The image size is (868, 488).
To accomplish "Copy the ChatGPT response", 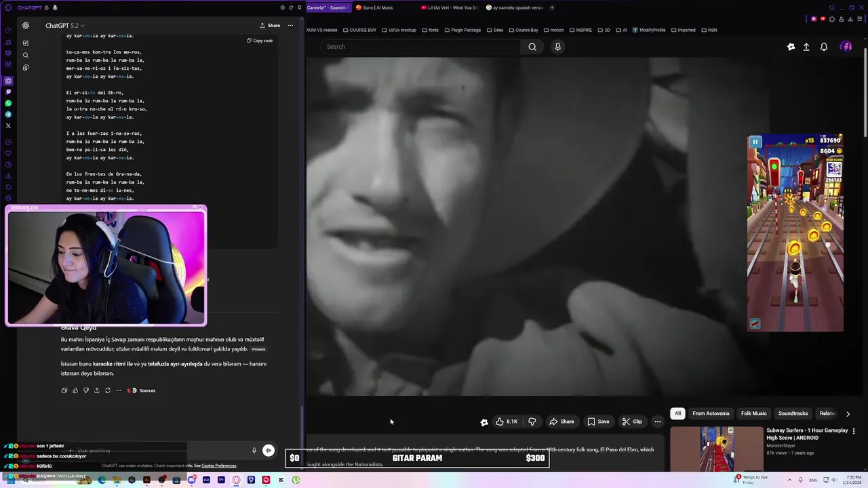I will click(x=64, y=390).
